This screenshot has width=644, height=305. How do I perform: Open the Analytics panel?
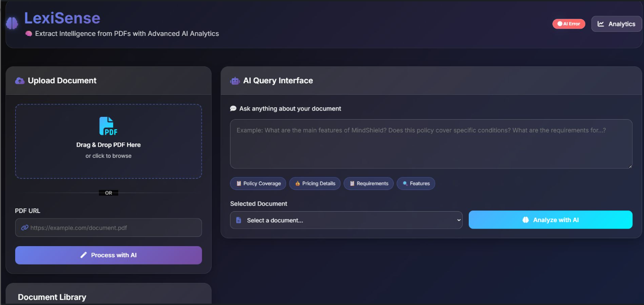616,24
